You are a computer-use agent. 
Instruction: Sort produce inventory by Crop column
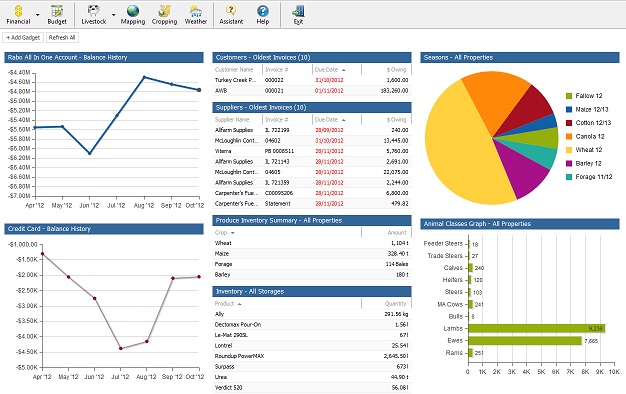coord(287,232)
